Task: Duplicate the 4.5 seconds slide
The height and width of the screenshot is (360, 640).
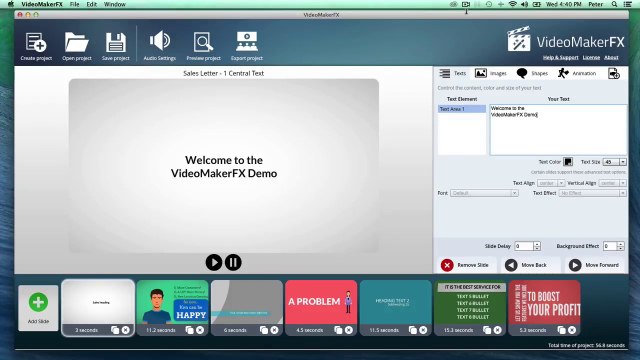Action: (338, 330)
